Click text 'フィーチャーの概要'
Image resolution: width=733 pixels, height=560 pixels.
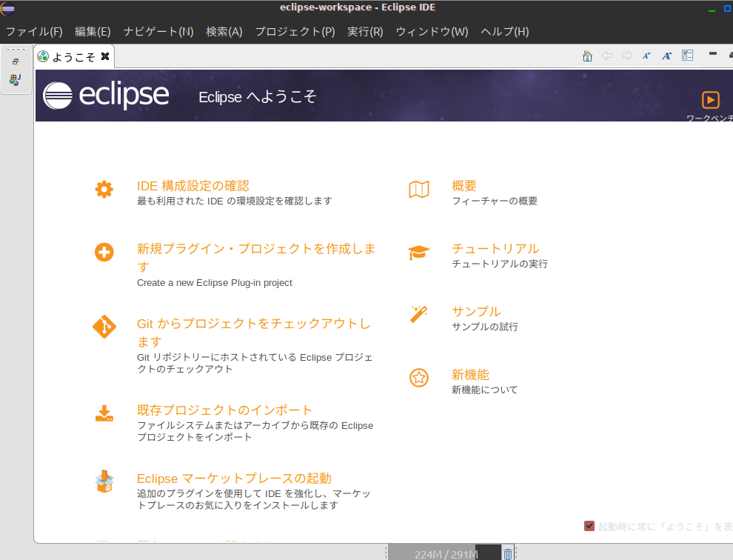(x=495, y=201)
